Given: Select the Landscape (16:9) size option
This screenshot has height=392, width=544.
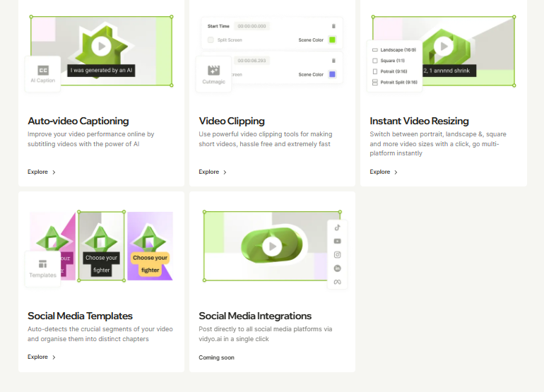Looking at the screenshot, I should 375,50.
